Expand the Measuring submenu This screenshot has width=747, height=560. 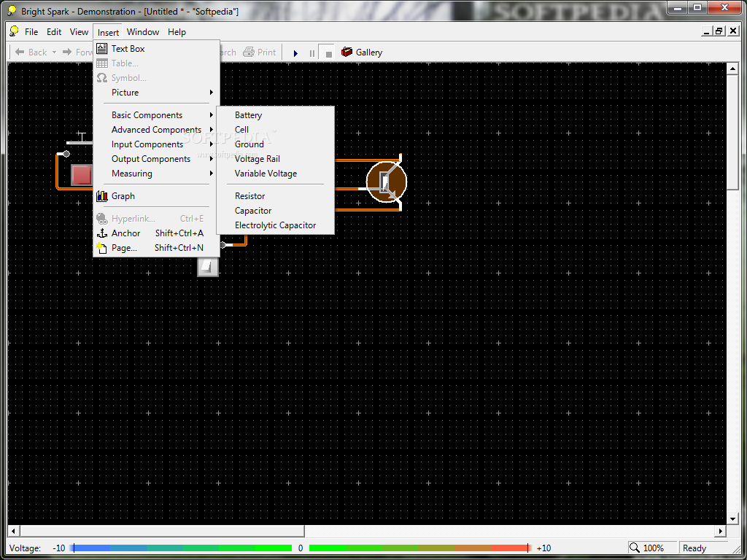156,174
